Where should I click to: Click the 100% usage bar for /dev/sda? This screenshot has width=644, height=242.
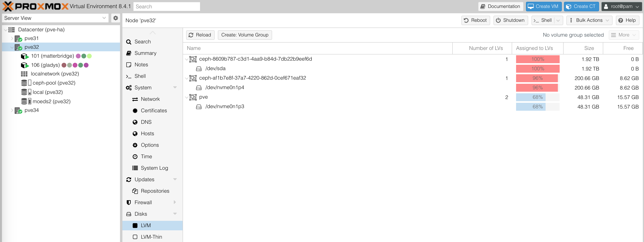(537, 69)
